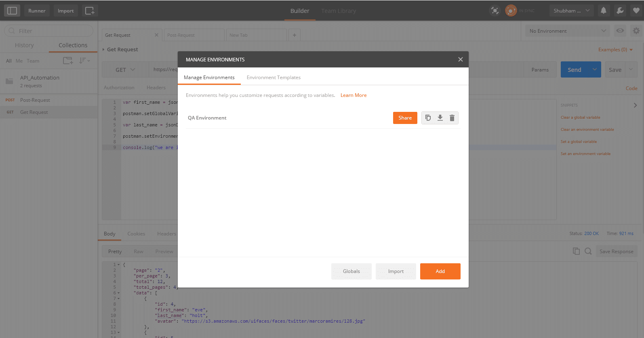Switch to the Team Library tab
Screen dimensions: 644x338
click(339, 11)
